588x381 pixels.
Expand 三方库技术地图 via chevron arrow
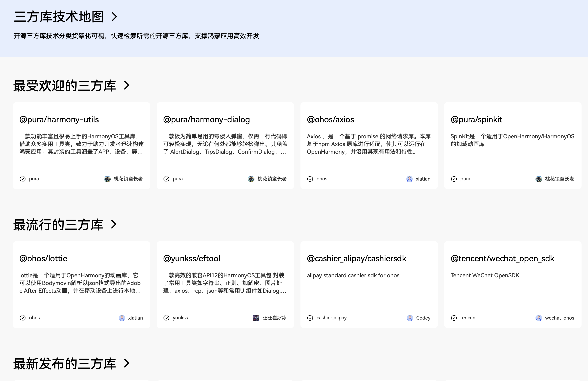coord(114,17)
